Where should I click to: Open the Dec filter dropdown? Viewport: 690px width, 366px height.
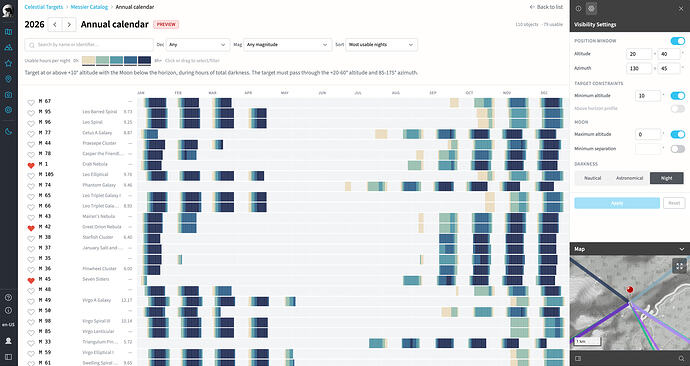(x=198, y=44)
